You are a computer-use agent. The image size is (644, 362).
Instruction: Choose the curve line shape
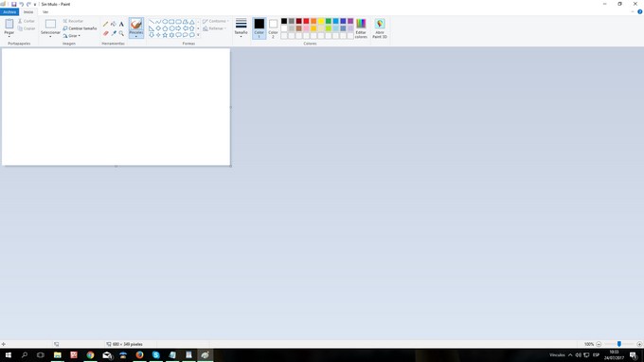coord(158,22)
